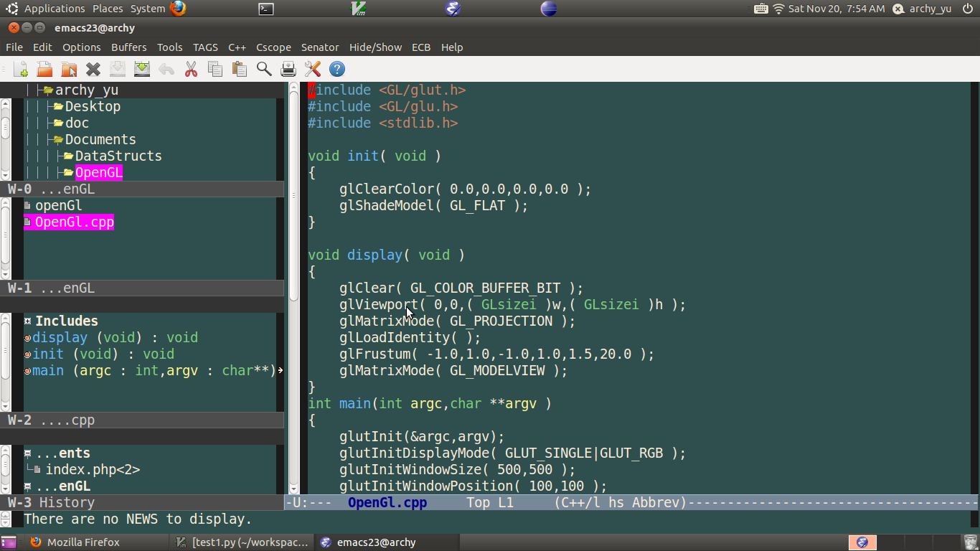Switch to test1.py gVim window in taskbar
The image size is (980, 551).
coord(242,542)
